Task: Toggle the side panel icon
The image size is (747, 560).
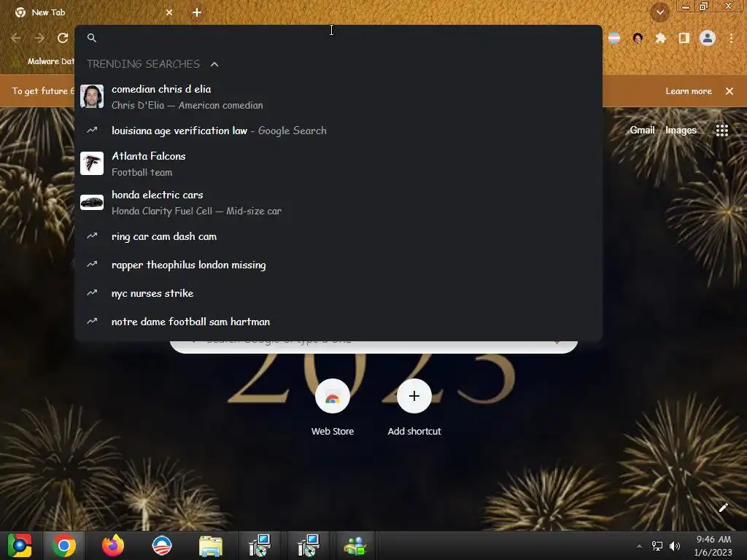Action: 684,38
